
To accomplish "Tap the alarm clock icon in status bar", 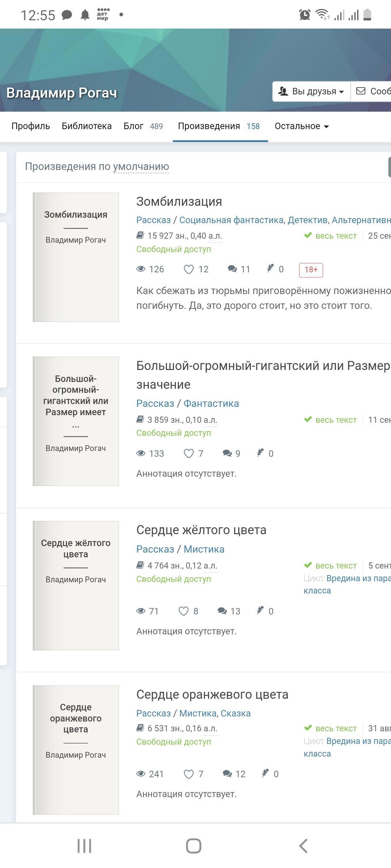I will (x=304, y=15).
